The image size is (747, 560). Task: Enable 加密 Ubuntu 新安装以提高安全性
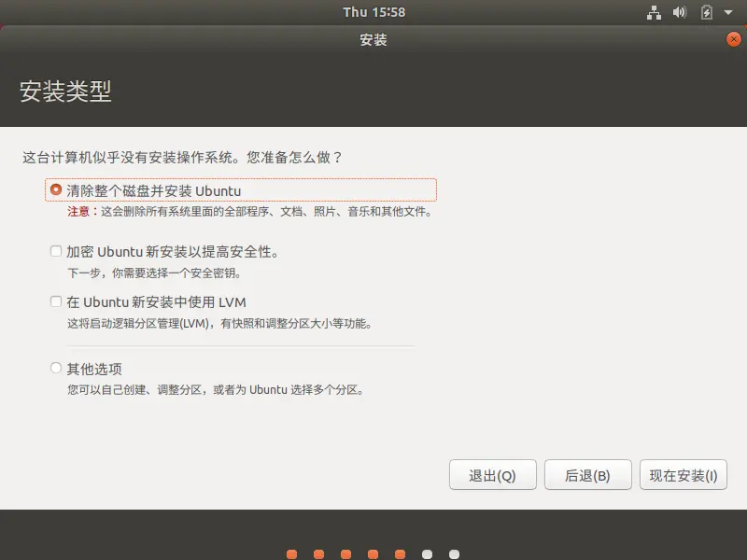[x=56, y=250]
